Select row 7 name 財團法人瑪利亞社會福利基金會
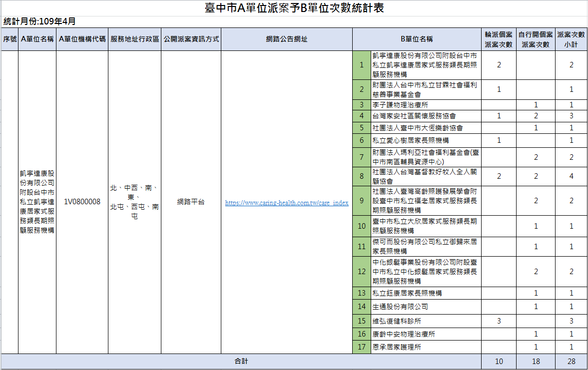The image size is (588, 370). [426, 157]
